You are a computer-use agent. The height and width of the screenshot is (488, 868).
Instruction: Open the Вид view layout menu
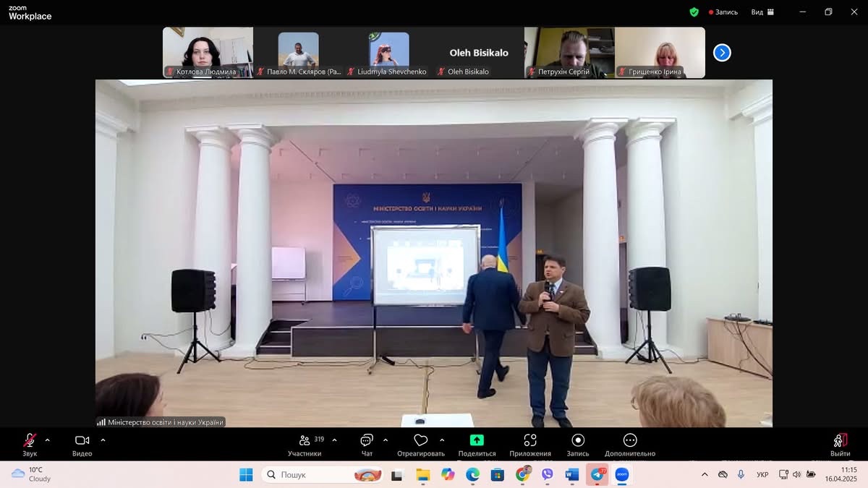(x=762, y=12)
